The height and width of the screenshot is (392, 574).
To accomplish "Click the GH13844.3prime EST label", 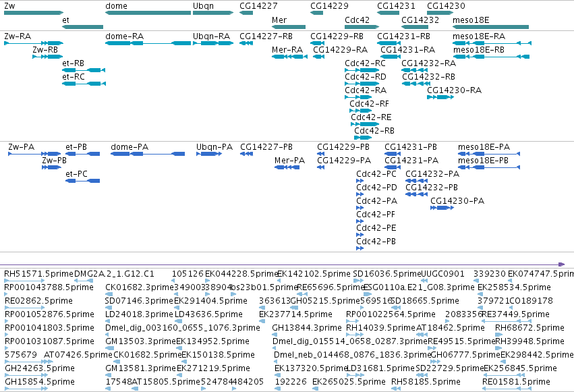I will pos(307,328).
